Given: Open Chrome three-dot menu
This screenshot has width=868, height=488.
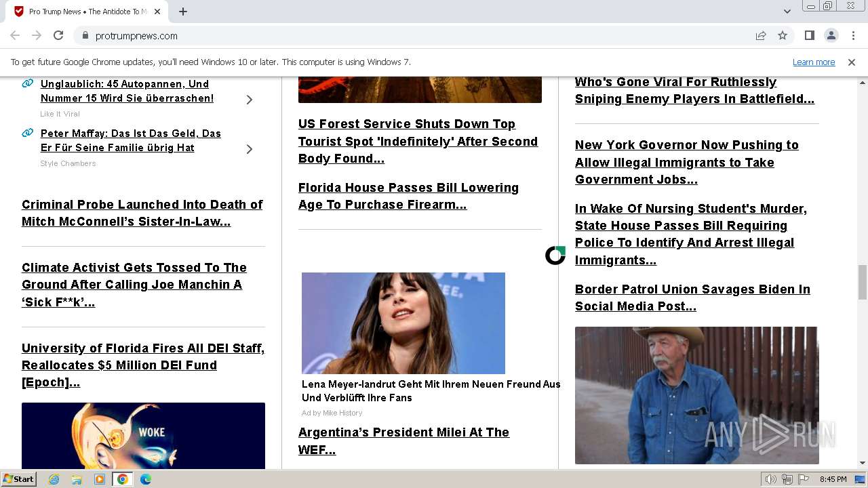Looking at the screenshot, I should (x=852, y=35).
